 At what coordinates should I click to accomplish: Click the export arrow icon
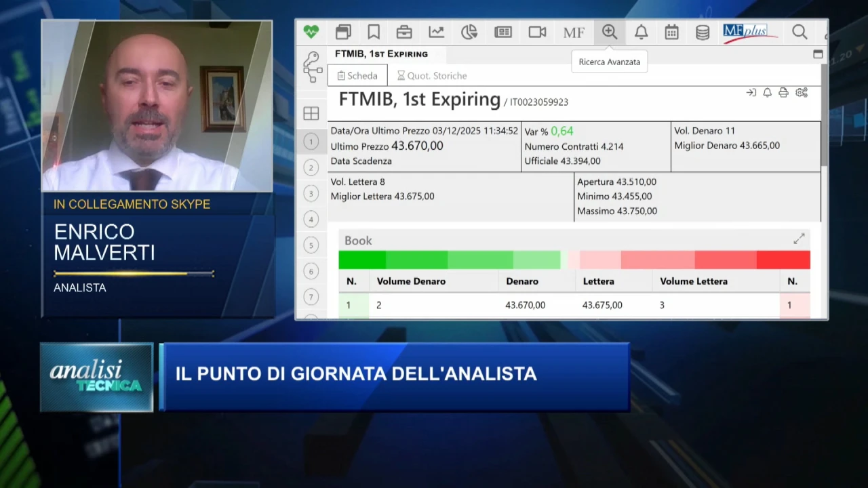pyautogui.click(x=751, y=93)
